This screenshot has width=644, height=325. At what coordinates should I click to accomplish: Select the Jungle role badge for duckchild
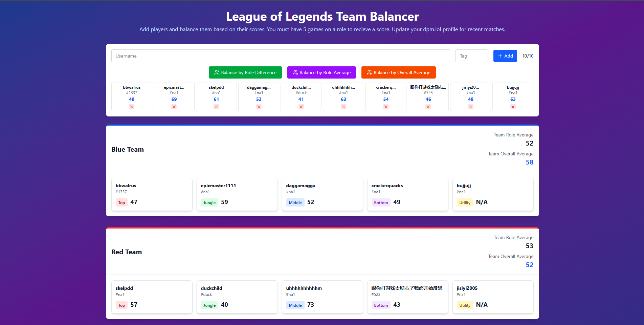[x=209, y=305]
